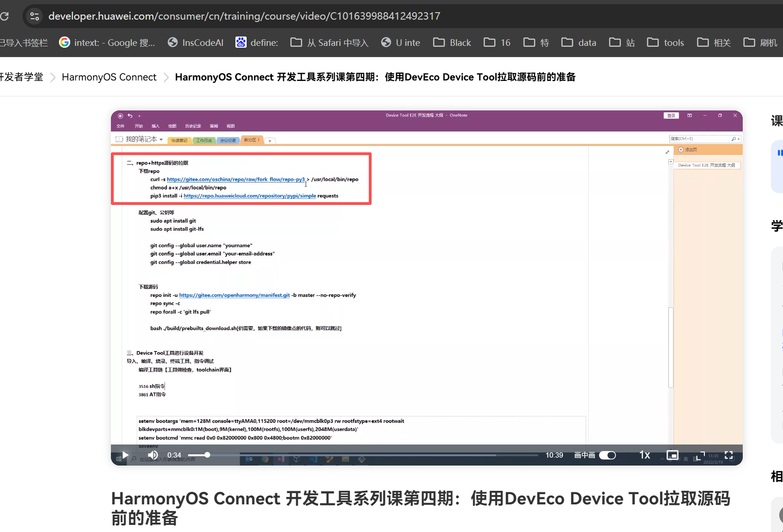Switch to the 工作日志 section tab

pos(204,140)
